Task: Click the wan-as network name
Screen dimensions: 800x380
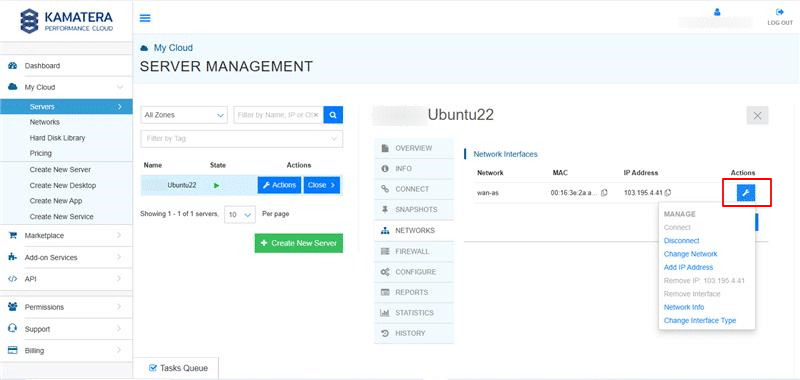Action: (488, 193)
